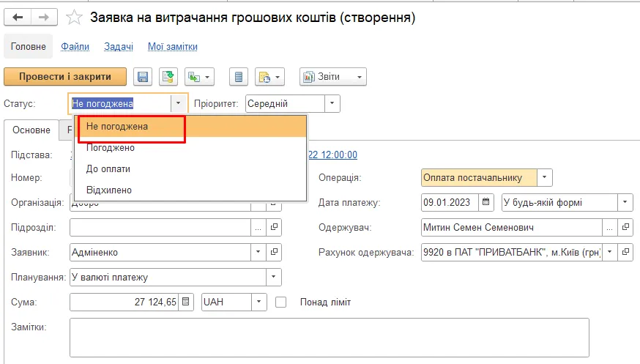This screenshot has height=364, width=640.
Task: Click the Дата платежу date field
Action: point(450,202)
